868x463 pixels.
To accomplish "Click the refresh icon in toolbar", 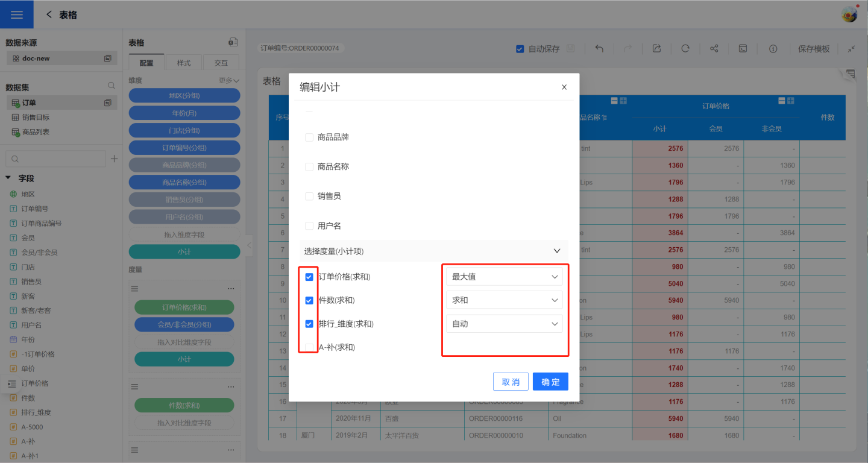I will point(685,49).
